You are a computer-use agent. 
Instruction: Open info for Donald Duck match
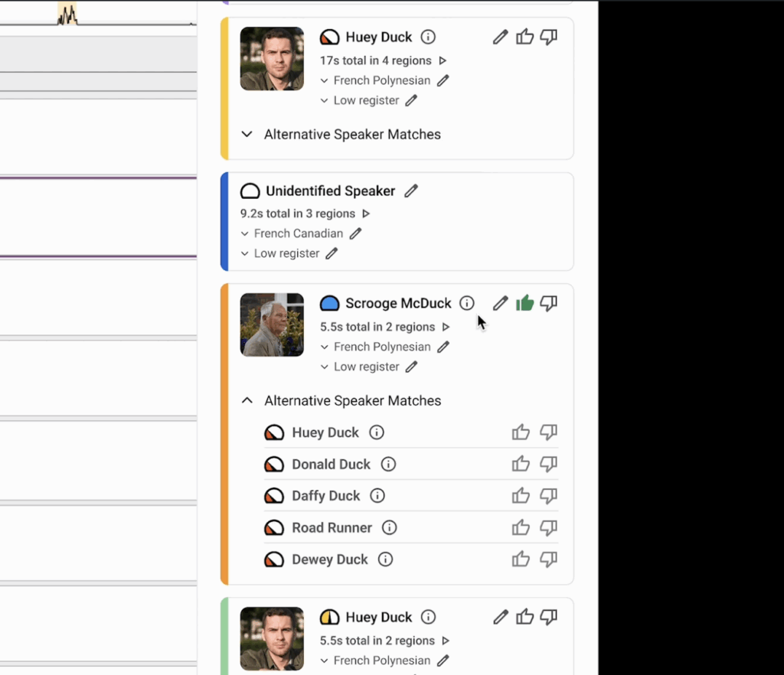pyautogui.click(x=388, y=465)
